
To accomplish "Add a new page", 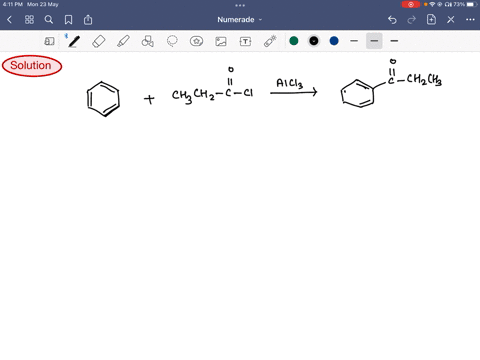I will pyautogui.click(x=431, y=20).
